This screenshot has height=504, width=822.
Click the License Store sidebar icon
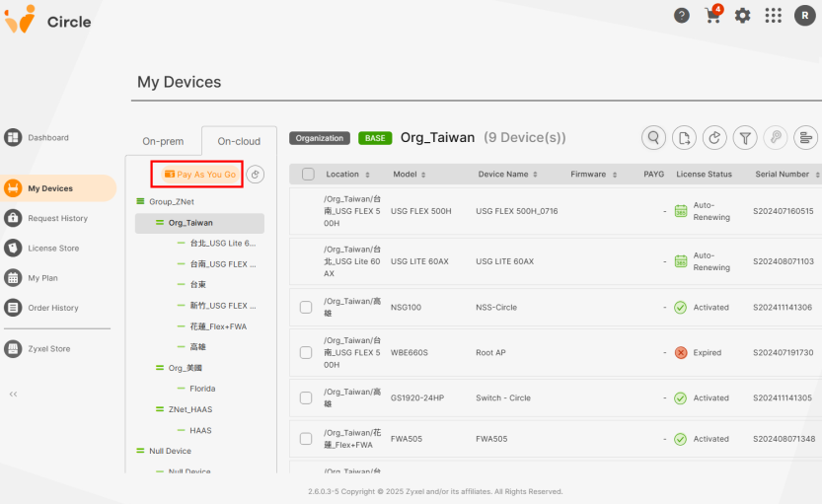tap(13, 248)
